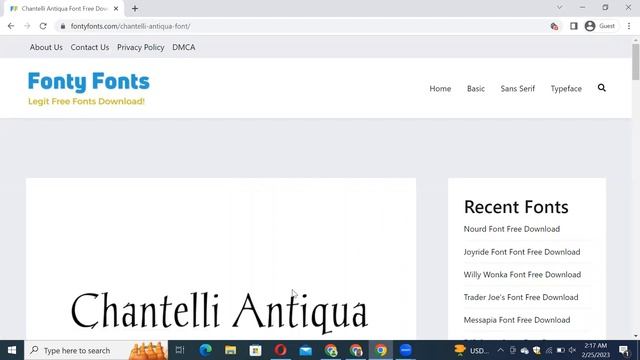
Task: Open the Basic fonts category
Action: pos(476,89)
